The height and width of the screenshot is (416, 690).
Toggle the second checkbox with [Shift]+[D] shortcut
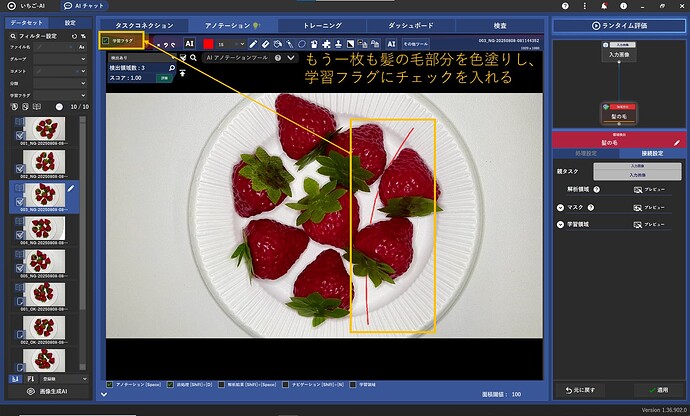click(x=170, y=384)
